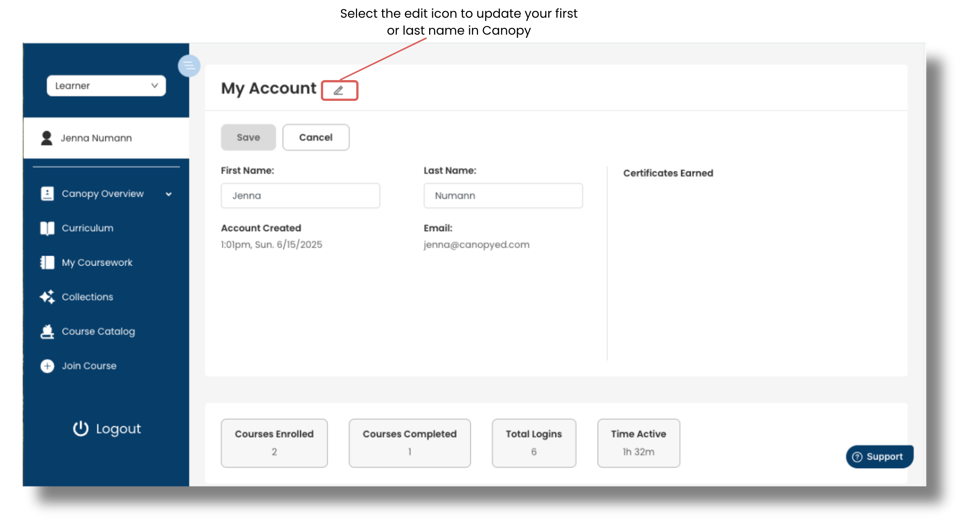Click the First Name input field
This screenshot has height=522, width=980.
300,196
